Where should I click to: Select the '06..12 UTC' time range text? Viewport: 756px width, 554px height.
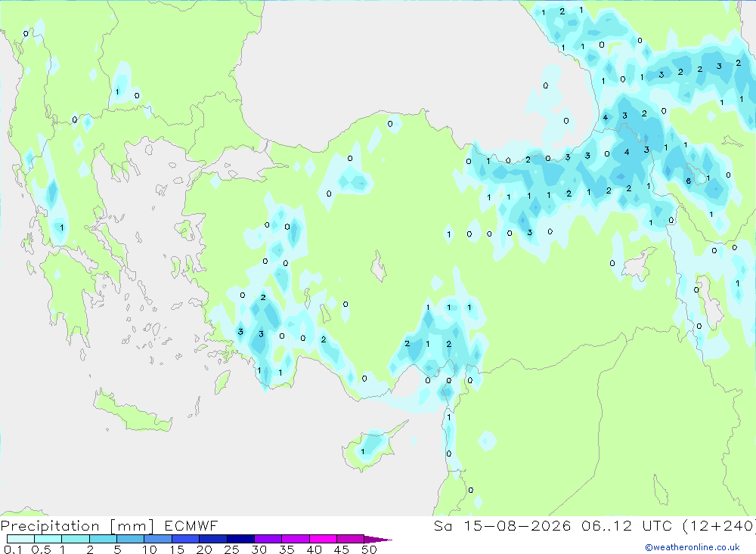pos(627,525)
